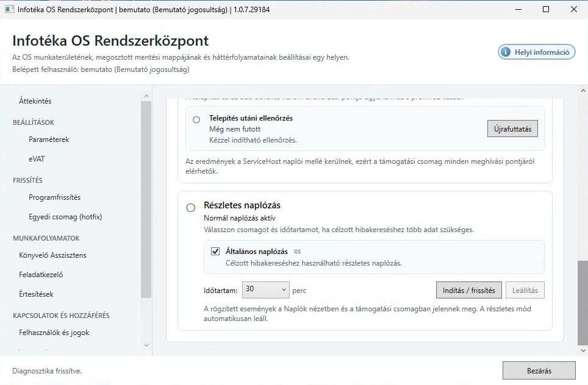The image size is (588, 385).
Task: Click the Még nem futott status text
Action: pos(235,129)
